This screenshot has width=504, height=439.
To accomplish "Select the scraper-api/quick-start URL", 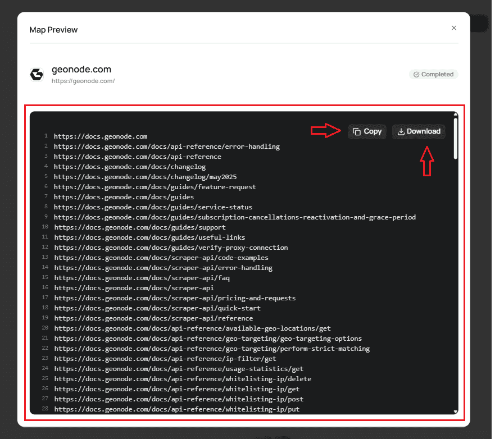I will (157, 308).
